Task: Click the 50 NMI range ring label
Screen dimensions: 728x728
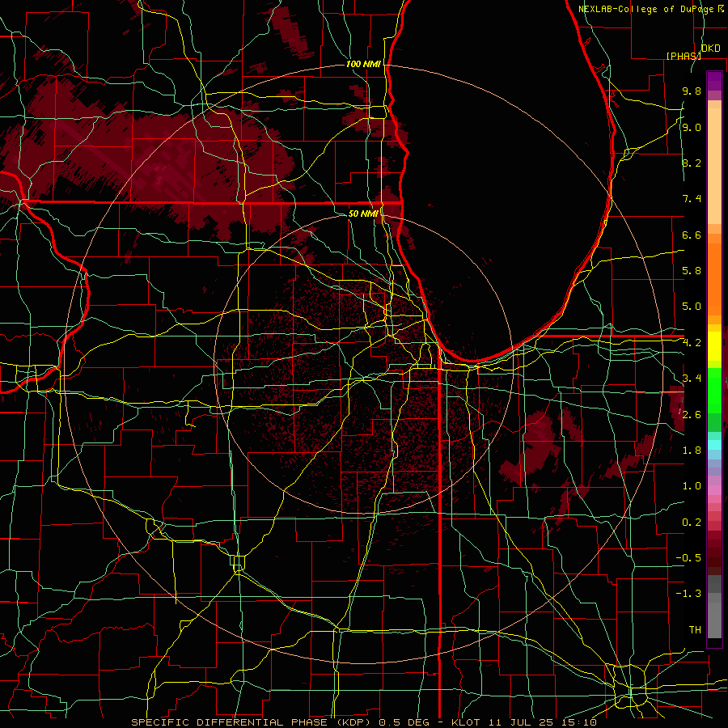Action: [363, 214]
